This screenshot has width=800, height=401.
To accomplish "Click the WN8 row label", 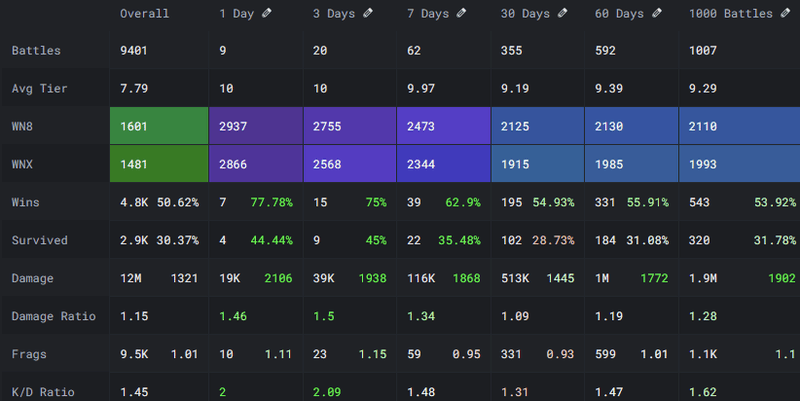I will coord(27,126).
